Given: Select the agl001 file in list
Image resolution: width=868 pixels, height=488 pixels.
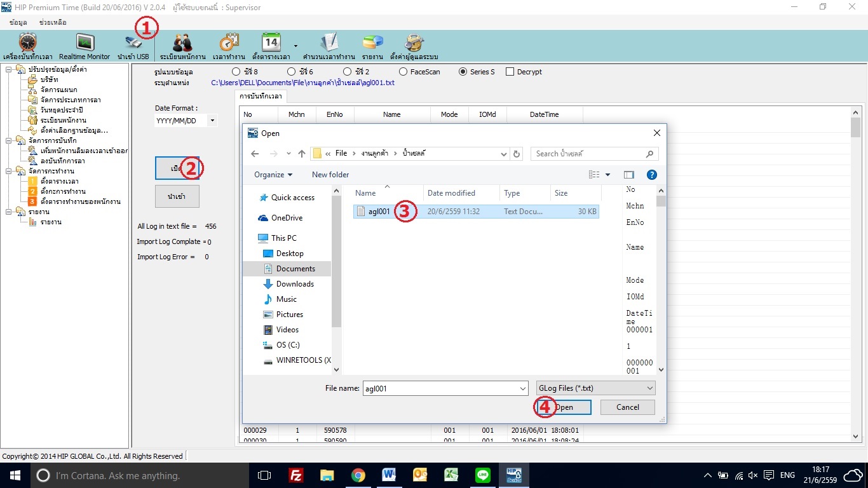Looking at the screenshot, I should click(x=379, y=212).
